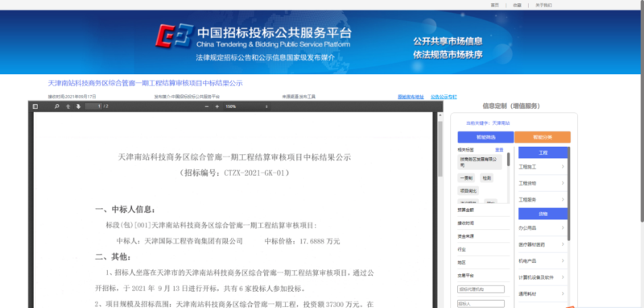Viewport: 644px width, 308px height.
Task: Expand the 办公用品 category
Action: (542, 228)
